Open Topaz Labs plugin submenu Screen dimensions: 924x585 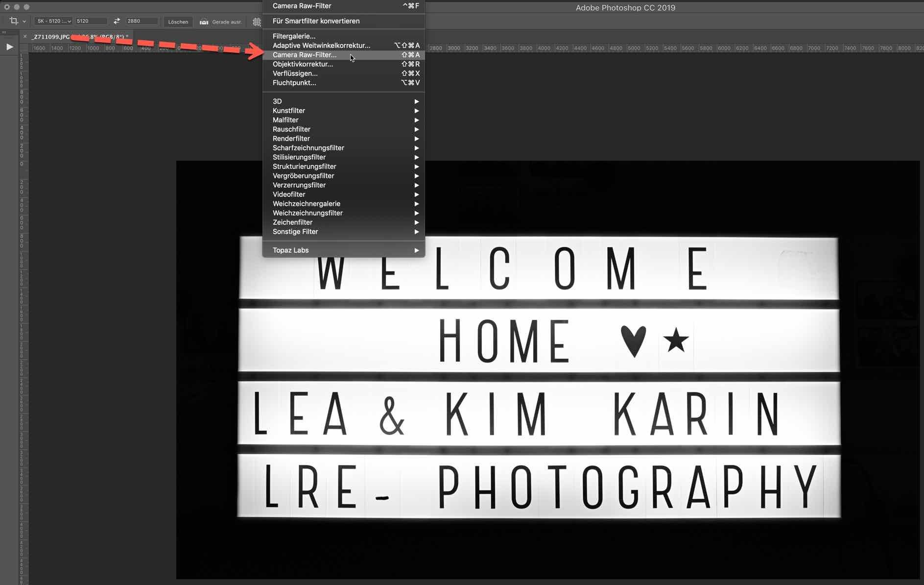pos(344,250)
